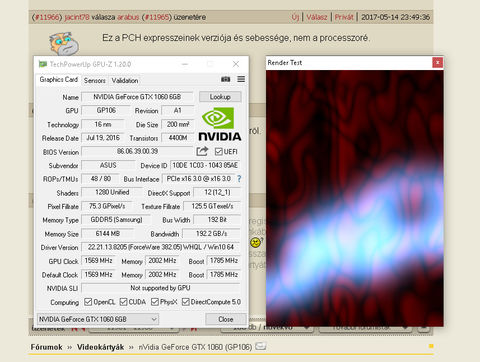
Task: Click the Memory Size value 6144 MB
Action: (107, 233)
